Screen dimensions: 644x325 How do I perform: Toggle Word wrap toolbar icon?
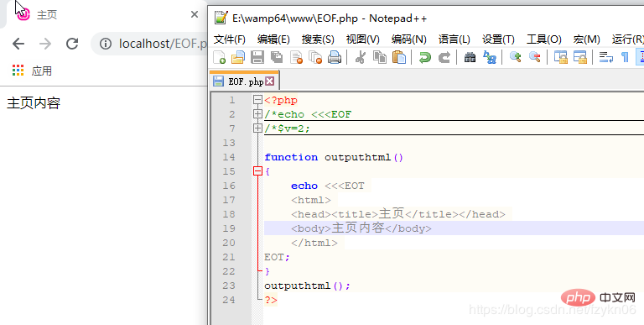(605, 57)
